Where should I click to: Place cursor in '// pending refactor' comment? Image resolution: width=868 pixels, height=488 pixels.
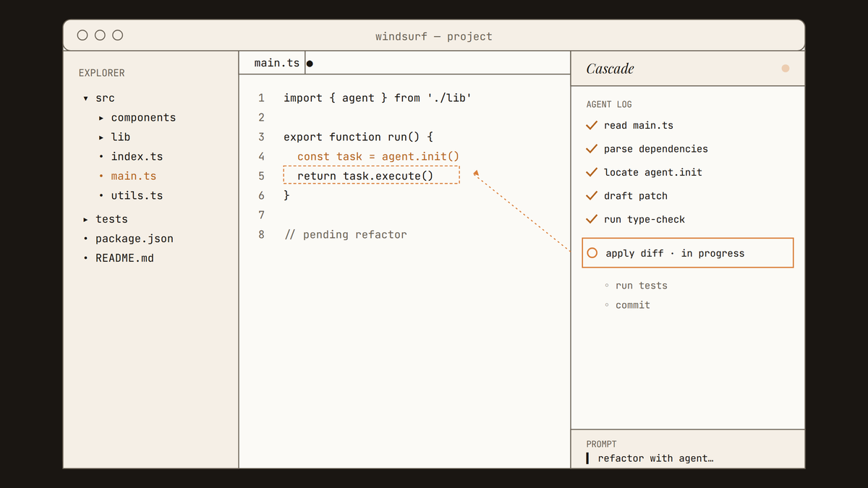point(346,235)
